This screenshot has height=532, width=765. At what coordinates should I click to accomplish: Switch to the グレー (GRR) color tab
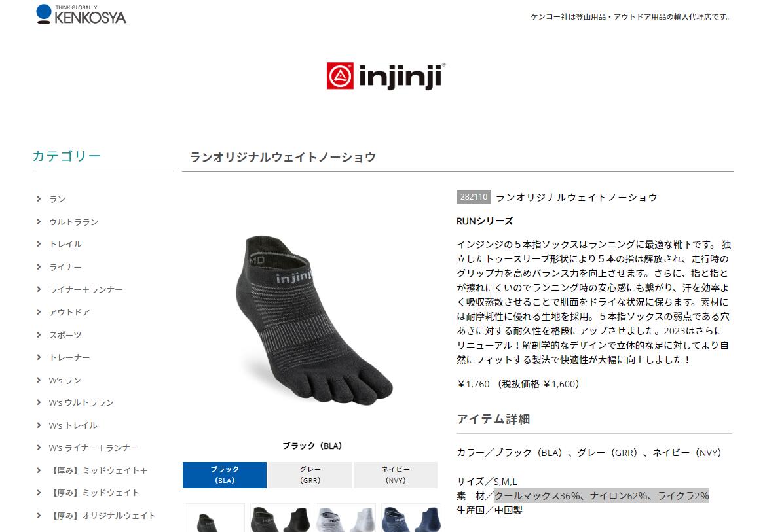click(310, 475)
